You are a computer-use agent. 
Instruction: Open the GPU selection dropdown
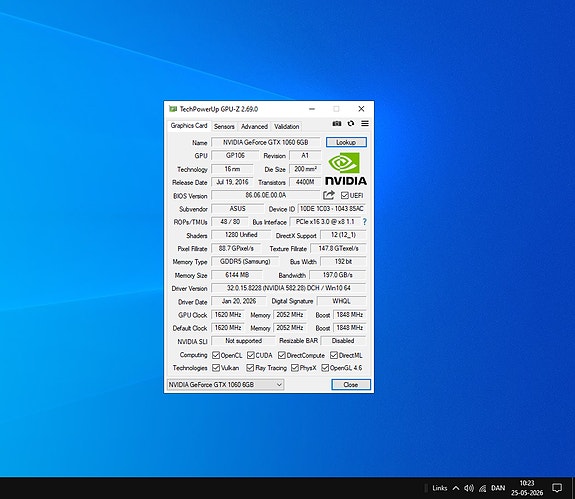click(x=226, y=385)
